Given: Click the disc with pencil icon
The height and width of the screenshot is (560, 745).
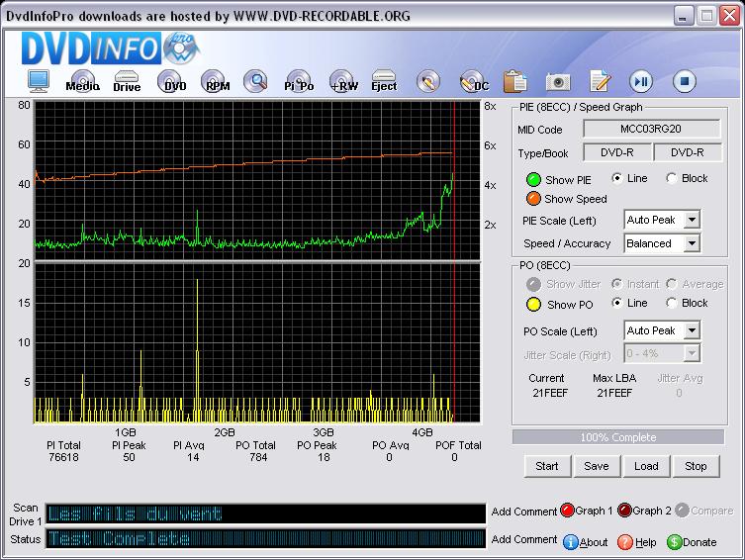Looking at the screenshot, I should [x=427, y=82].
